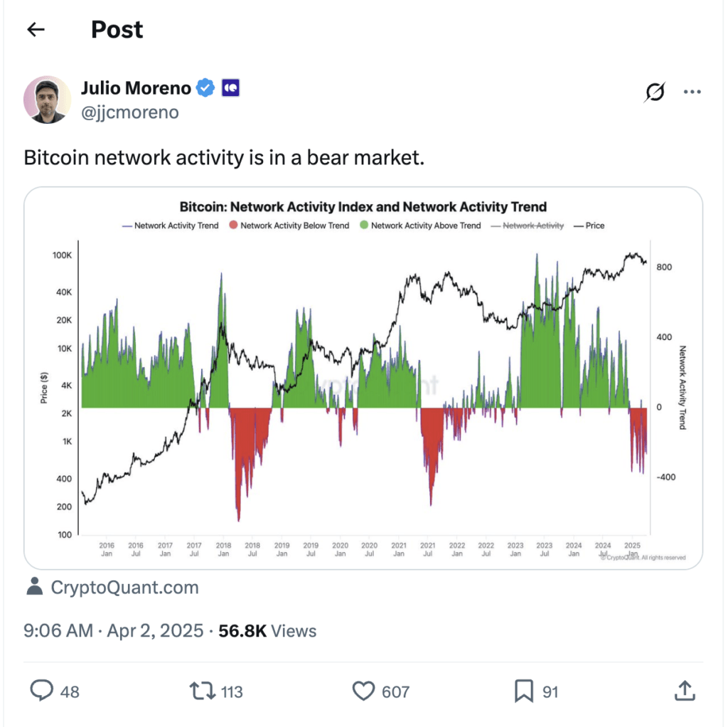Click the share upload icon
The image size is (728, 727).
click(x=685, y=691)
